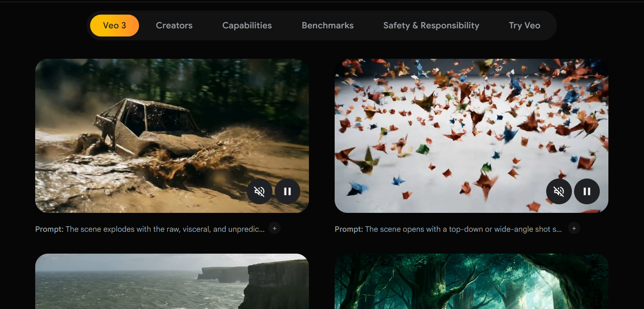The image size is (644, 309).
Task: Open the Capabilities tab
Action: [x=247, y=25]
